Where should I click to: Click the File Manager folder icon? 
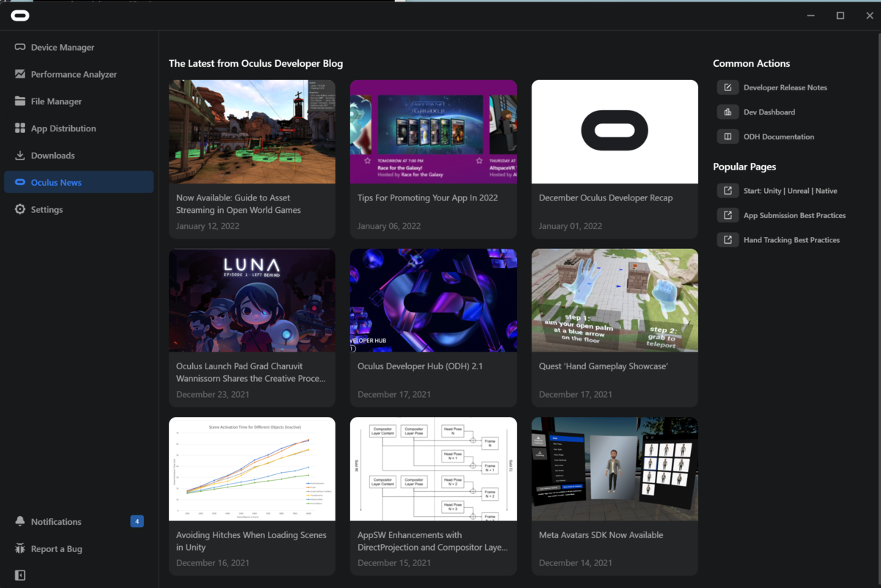[20, 101]
